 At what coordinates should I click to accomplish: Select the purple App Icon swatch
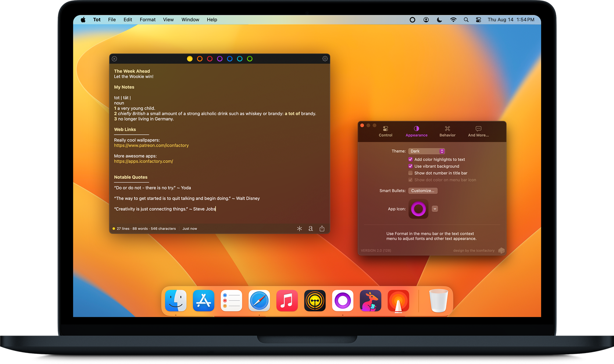tap(418, 209)
